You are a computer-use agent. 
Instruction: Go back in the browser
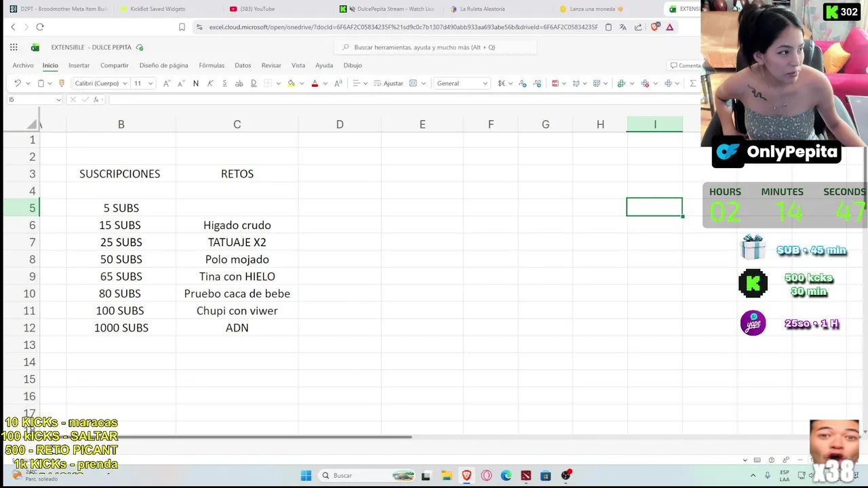click(x=13, y=27)
